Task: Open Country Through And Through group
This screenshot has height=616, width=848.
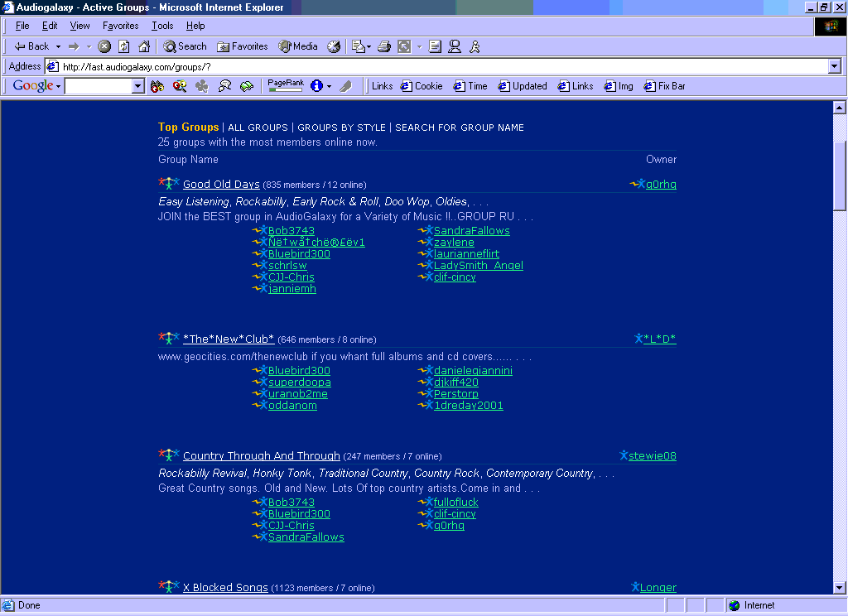Action: (261, 456)
